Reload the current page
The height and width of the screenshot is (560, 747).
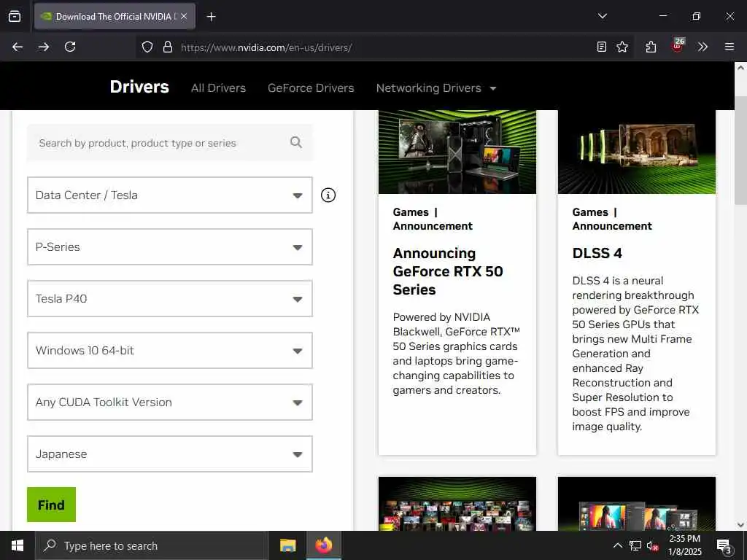click(70, 47)
